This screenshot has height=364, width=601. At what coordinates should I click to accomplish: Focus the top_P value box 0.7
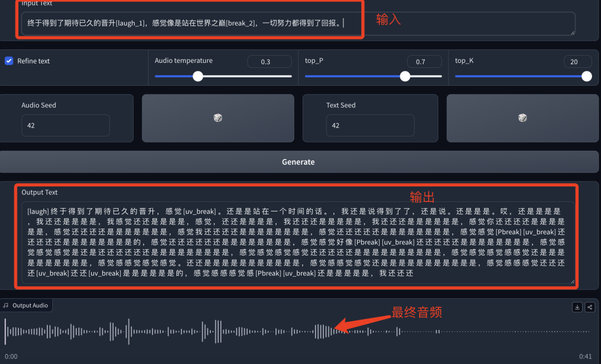(424, 62)
